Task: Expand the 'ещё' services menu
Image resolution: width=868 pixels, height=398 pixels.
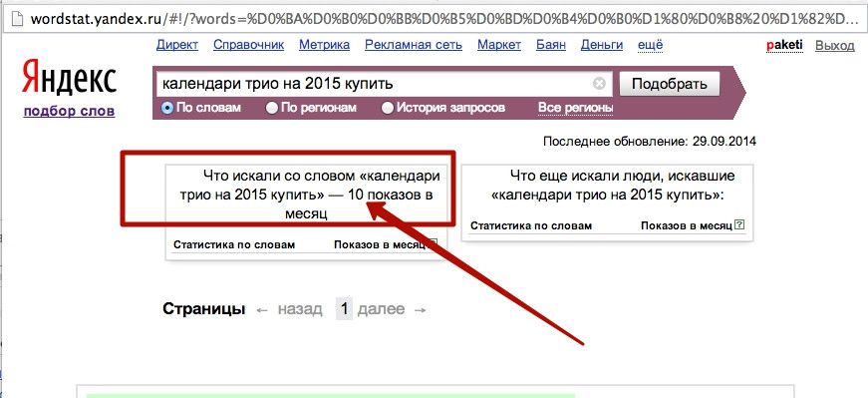Action: pyautogui.click(x=651, y=46)
